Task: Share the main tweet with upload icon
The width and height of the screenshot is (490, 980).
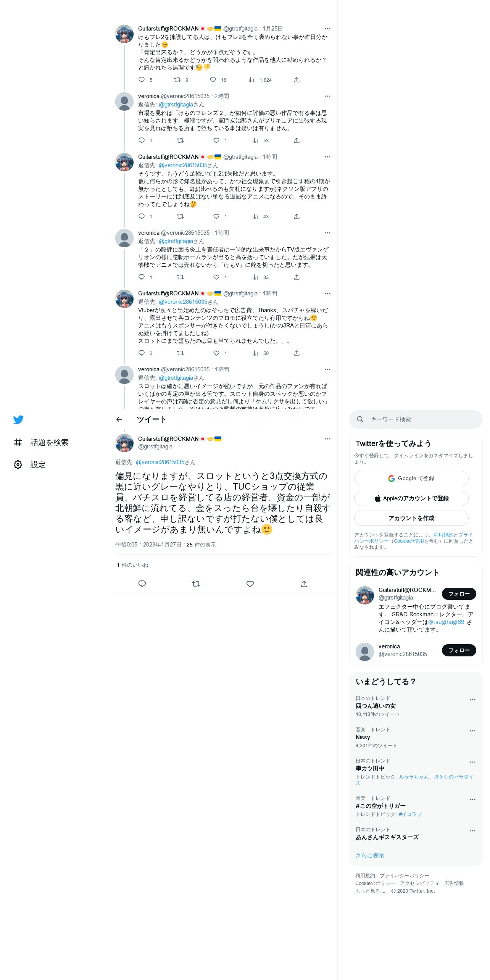Action: [304, 584]
